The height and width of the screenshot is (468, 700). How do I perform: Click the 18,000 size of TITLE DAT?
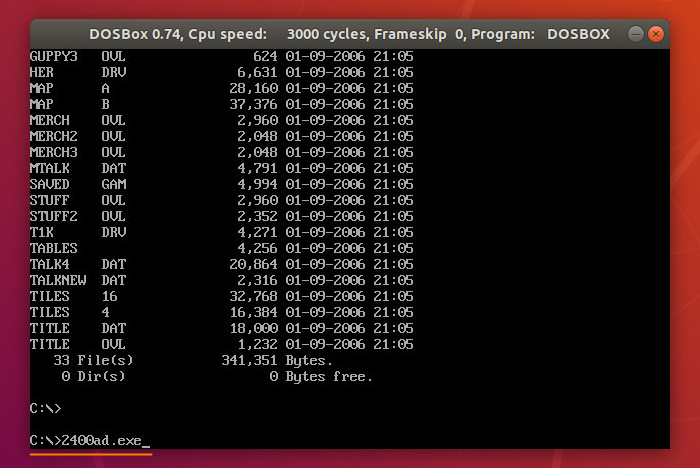253,328
